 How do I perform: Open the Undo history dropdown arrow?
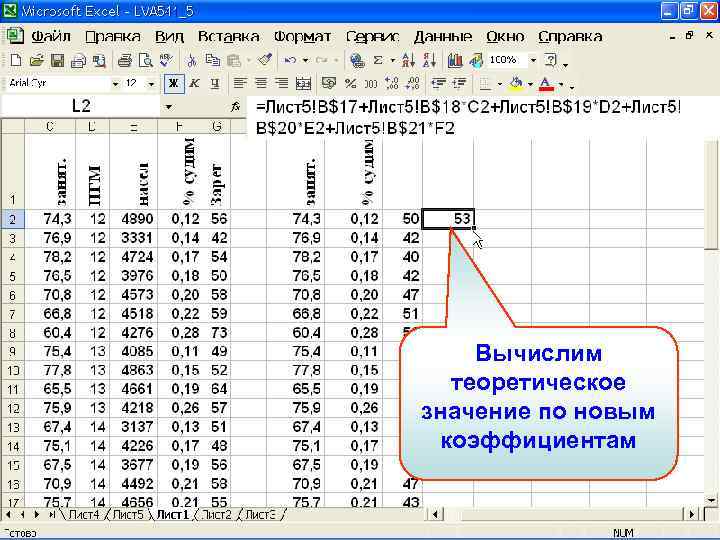(305, 61)
